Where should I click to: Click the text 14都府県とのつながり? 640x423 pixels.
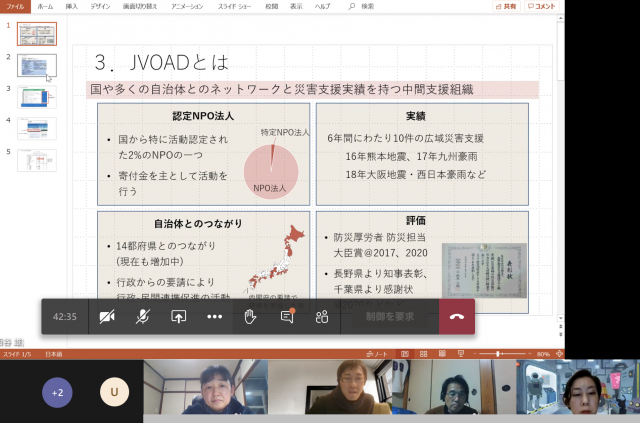click(166, 246)
